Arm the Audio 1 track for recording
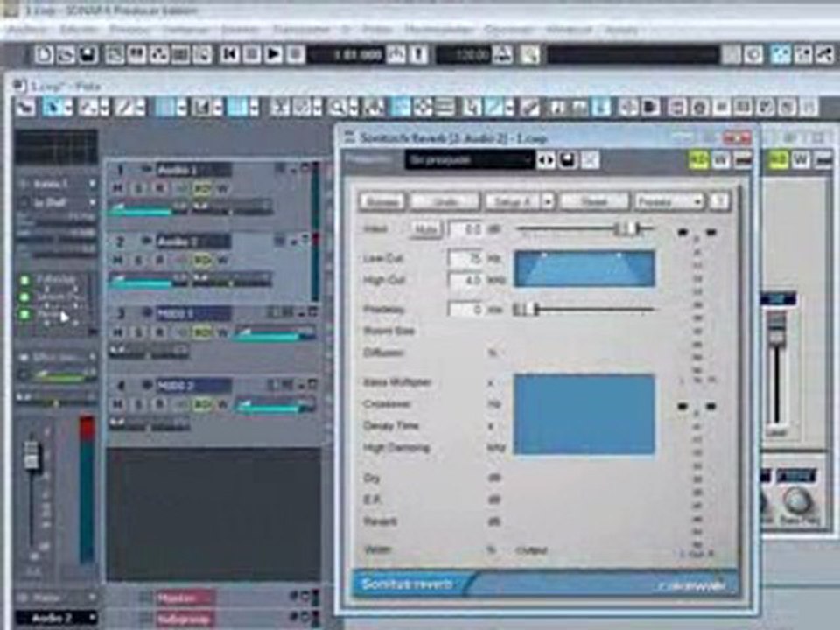 point(159,188)
